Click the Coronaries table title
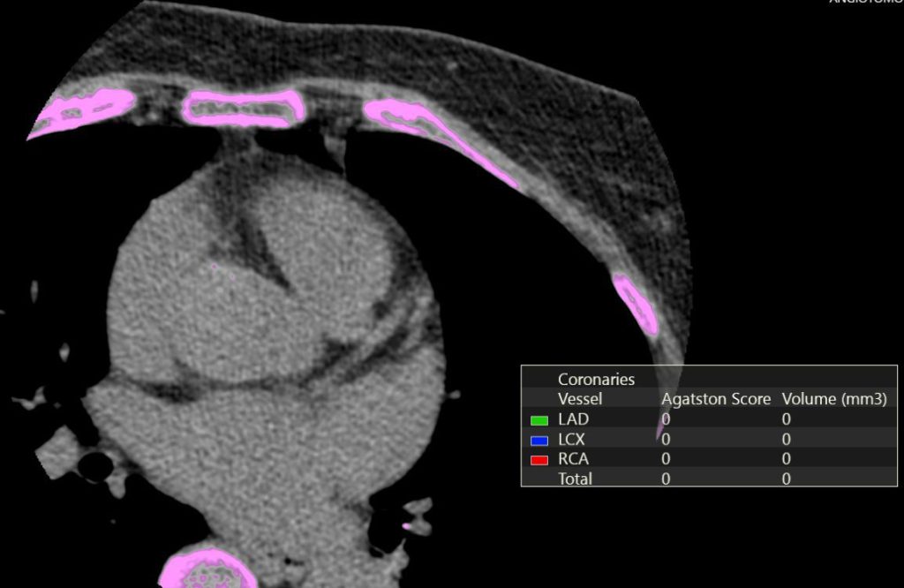Screen dimensions: 904x588 tap(596, 379)
